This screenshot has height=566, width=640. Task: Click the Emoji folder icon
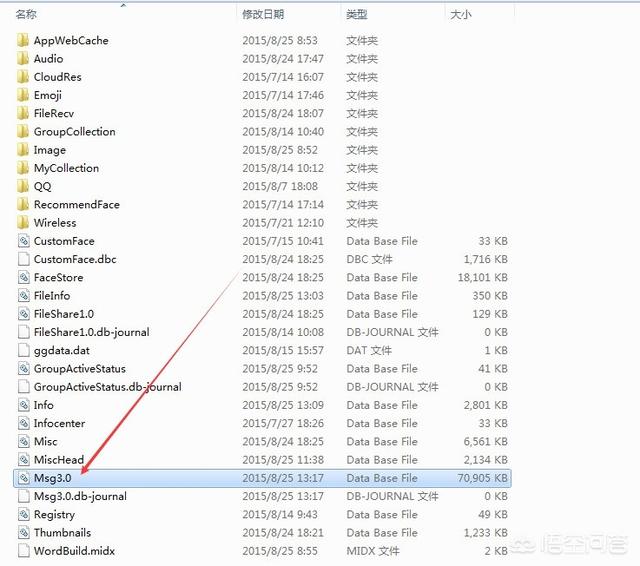click(23, 95)
